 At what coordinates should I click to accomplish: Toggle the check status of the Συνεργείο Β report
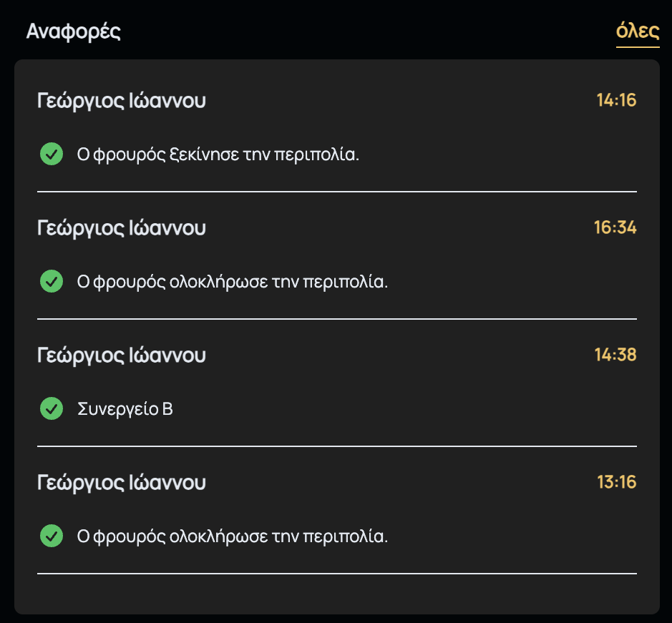[x=51, y=408]
